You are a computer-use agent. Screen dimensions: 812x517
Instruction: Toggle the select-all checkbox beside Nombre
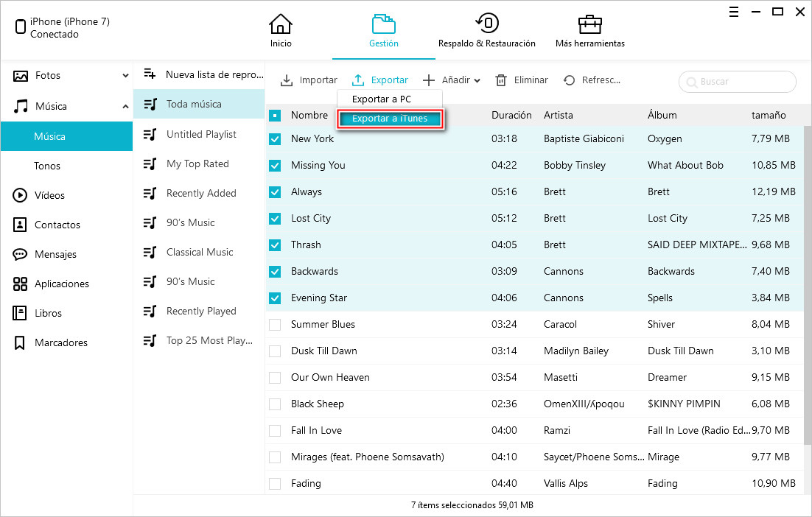[x=275, y=116]
